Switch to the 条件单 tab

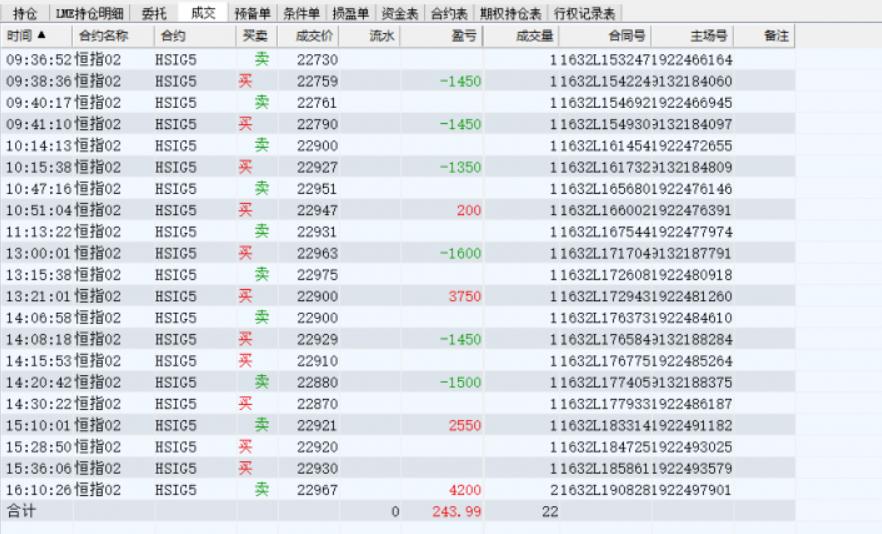point(301,14)
